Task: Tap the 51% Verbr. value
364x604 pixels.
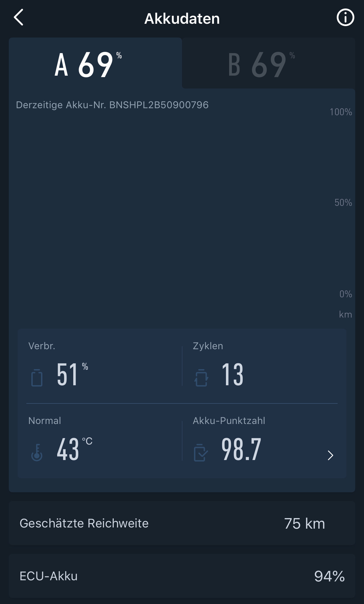Action: [67, 374]
